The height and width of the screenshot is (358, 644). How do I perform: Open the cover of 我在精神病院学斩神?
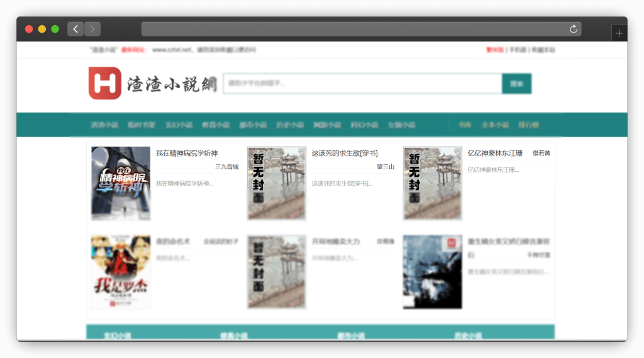121,183
